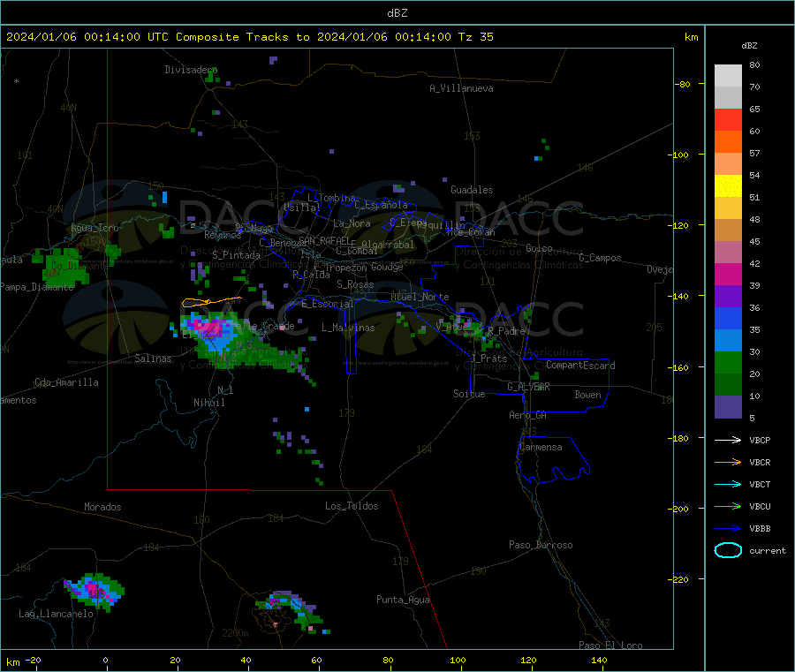The height and width of the screenshot is (672, 795).
Task: Click the Atuel_Norte label
Action: tap(420, 297)
